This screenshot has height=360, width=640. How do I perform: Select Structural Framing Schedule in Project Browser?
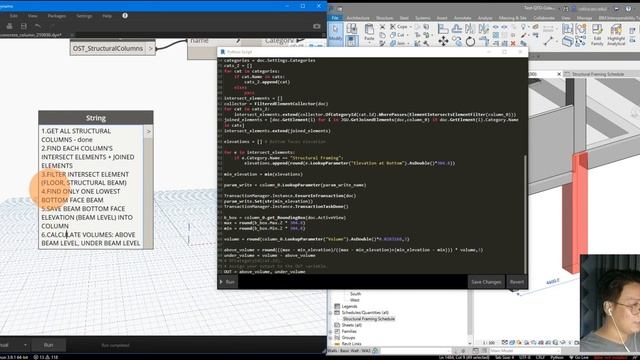point(369,319)
